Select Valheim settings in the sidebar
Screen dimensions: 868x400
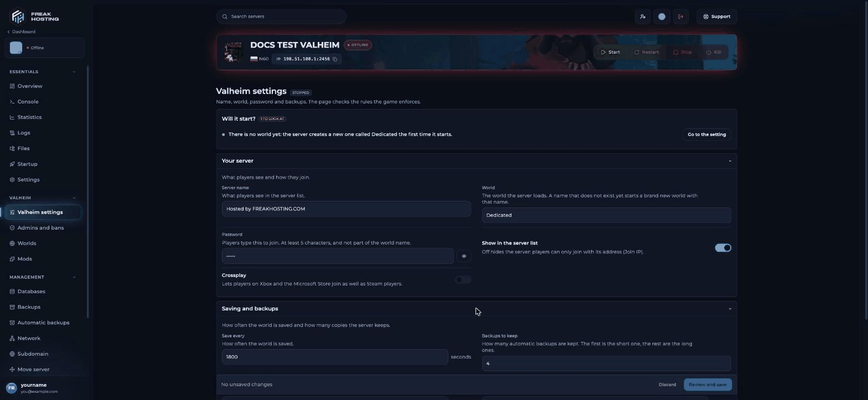pos(43,212)
